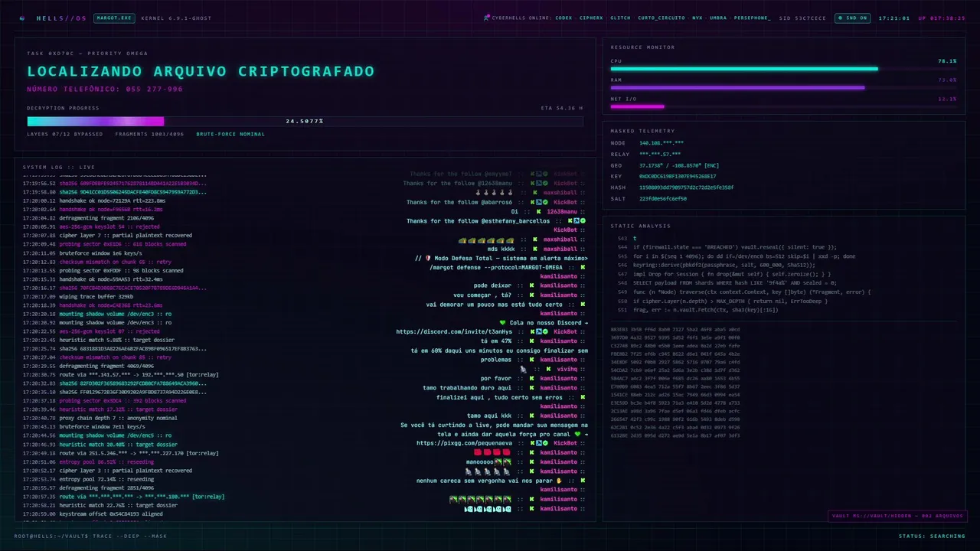
Task: Click the green heart before 'Cola no nosso Discord'
Action: click(x=502, y=323)
